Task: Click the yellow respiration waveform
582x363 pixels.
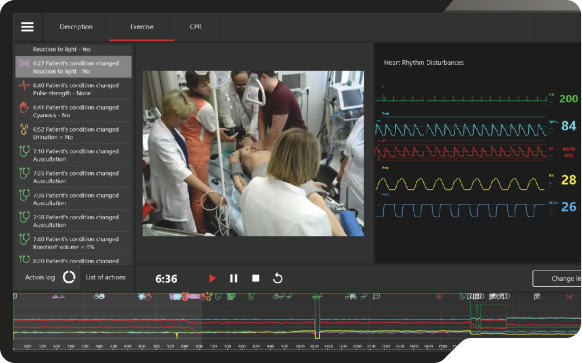Action: 460,184
